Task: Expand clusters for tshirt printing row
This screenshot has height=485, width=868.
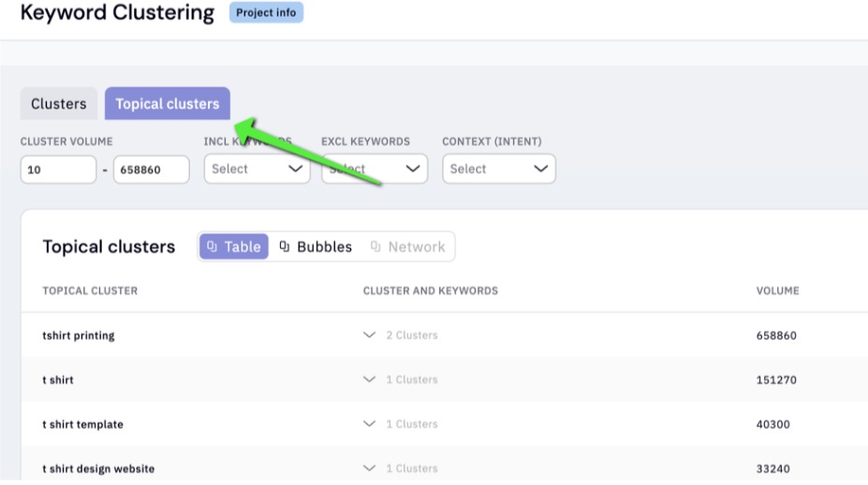Action: pyautogui.click(x=369, y=335)
